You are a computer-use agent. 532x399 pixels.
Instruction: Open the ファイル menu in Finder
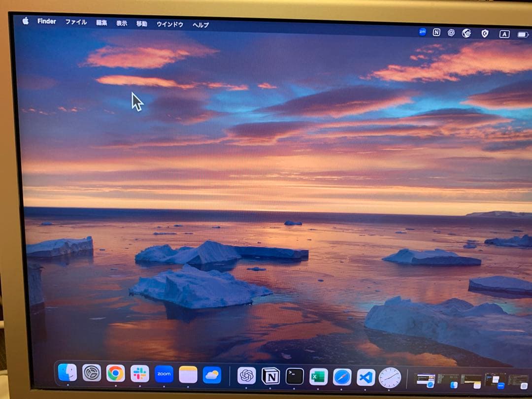[x=76, y=22]
